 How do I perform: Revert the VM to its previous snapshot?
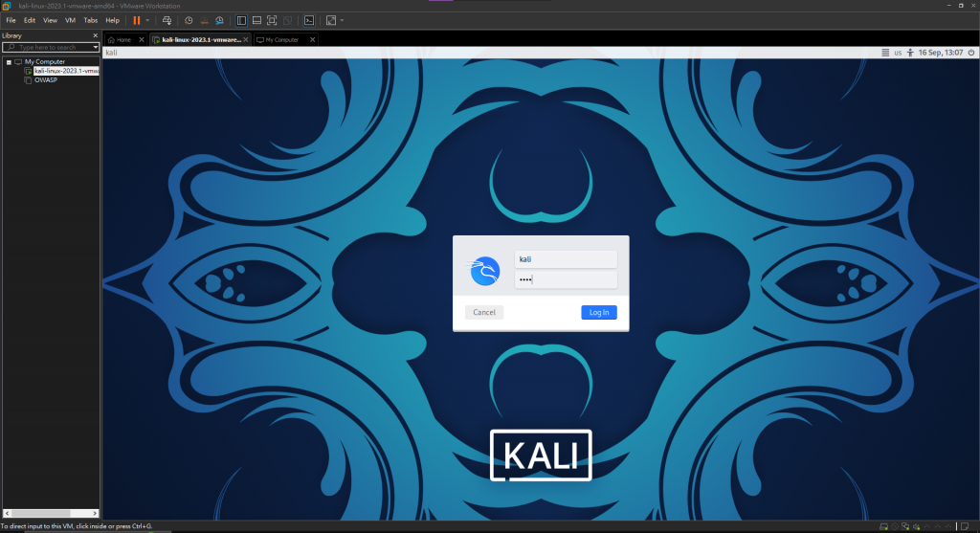point(204,20)
